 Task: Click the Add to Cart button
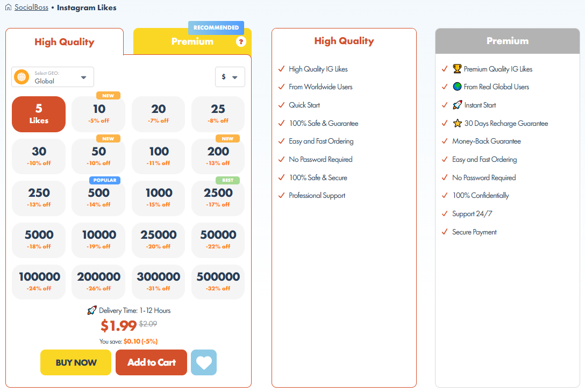point(151,362)
